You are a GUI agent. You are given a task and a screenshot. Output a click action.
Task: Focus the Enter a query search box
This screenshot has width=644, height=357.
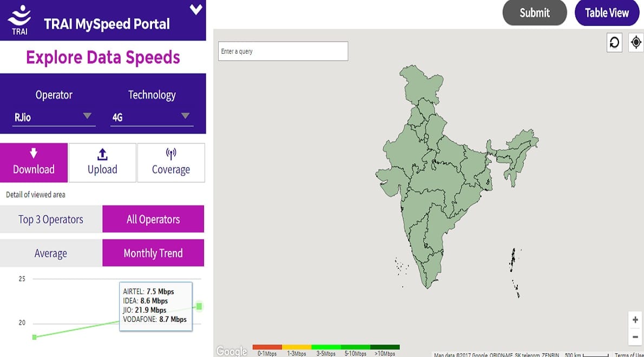click(x=283, y=51)
